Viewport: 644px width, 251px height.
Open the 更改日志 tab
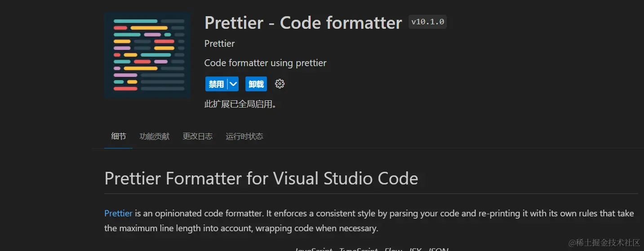[198, 136]
